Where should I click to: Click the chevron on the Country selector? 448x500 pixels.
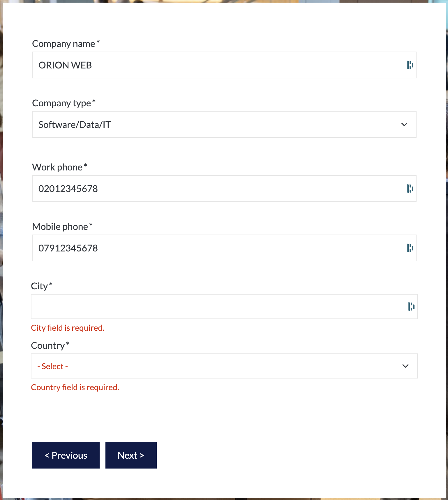tap(405, 366)
